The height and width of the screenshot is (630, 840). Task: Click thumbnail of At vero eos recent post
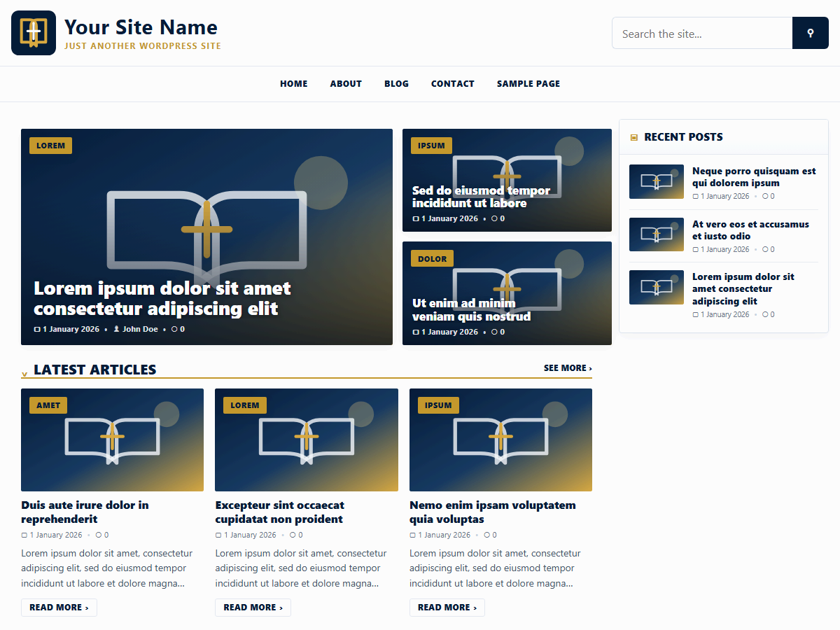[657, 234]
